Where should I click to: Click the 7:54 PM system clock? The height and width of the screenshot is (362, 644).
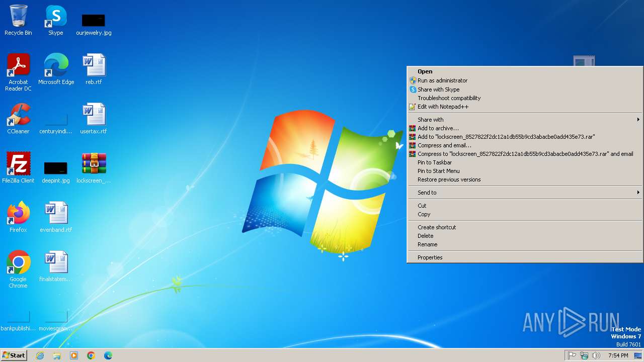618,355
